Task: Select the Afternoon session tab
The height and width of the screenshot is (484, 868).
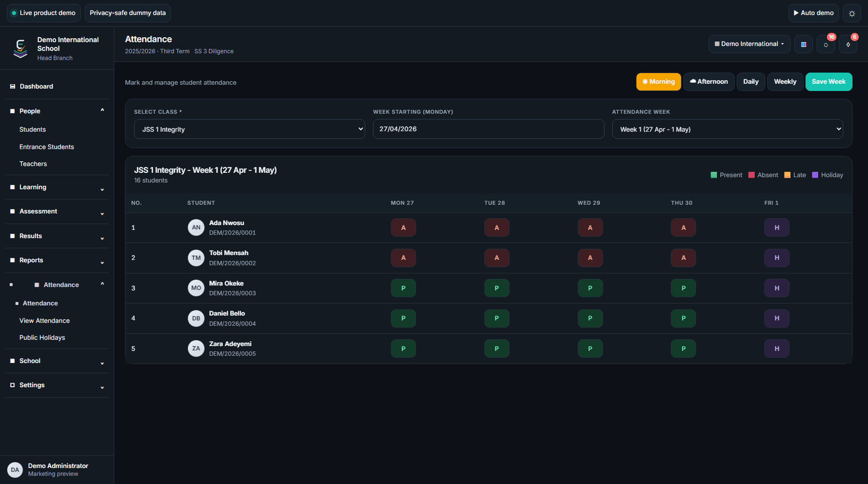Action: click(709, 82)
